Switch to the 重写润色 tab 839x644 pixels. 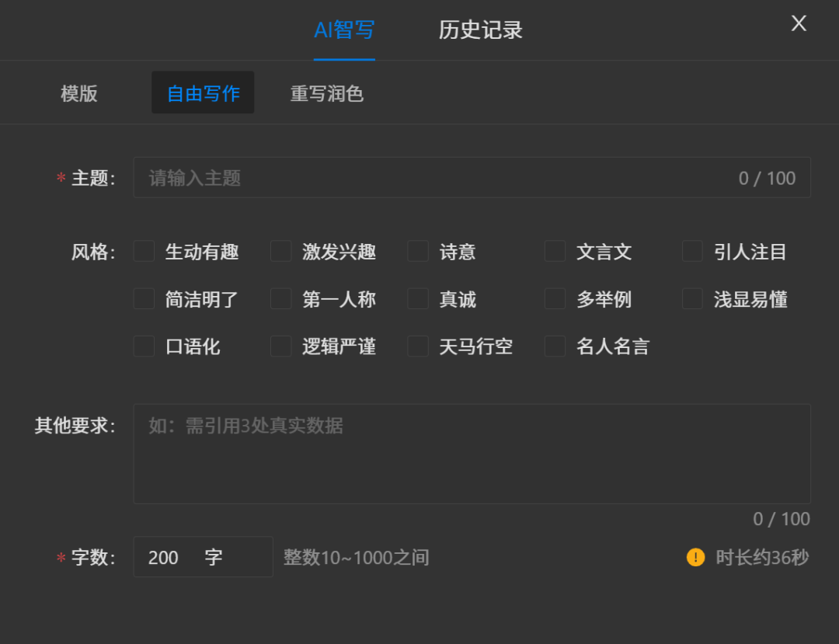[326, 92]
